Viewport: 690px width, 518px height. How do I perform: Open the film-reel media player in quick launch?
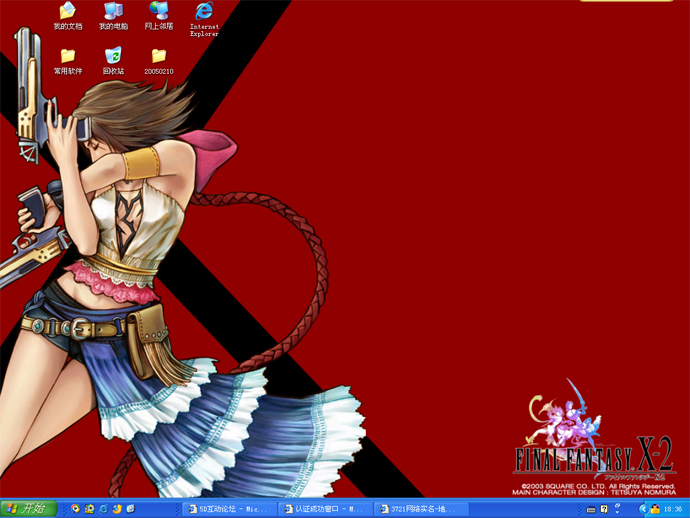pyautogui.click(x=89, y=509)
